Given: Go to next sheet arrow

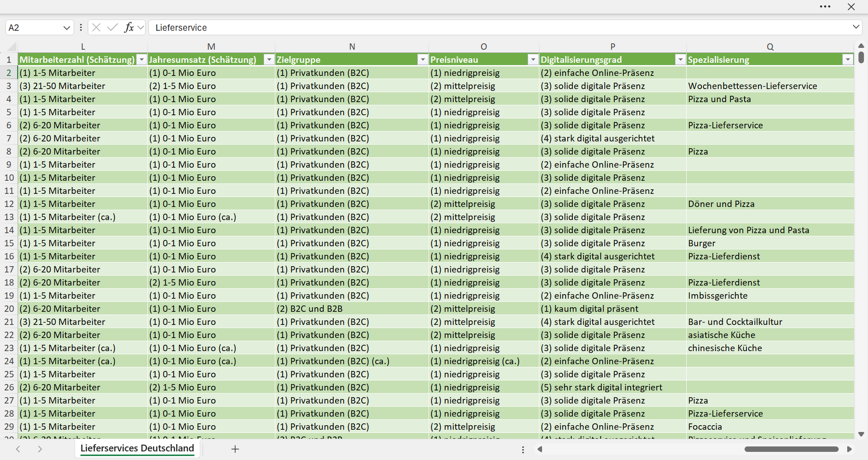Looking at the screenshot, I should click(40, 449).
